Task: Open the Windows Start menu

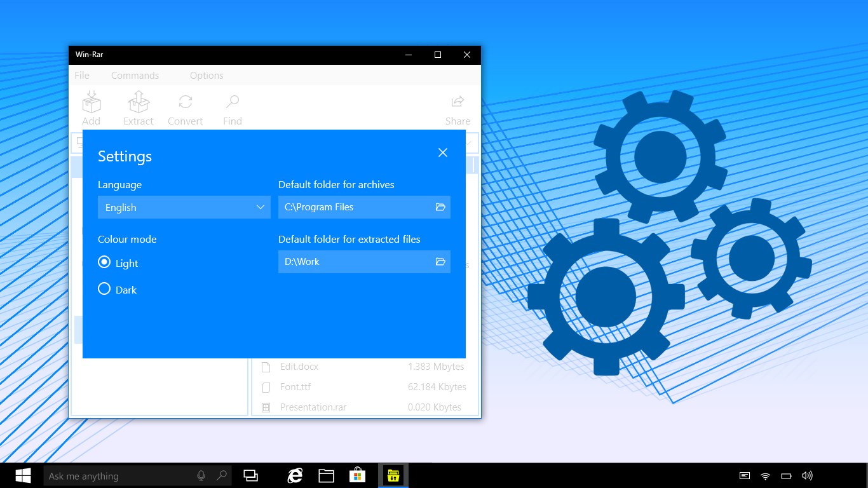Action: click(24, 475)
